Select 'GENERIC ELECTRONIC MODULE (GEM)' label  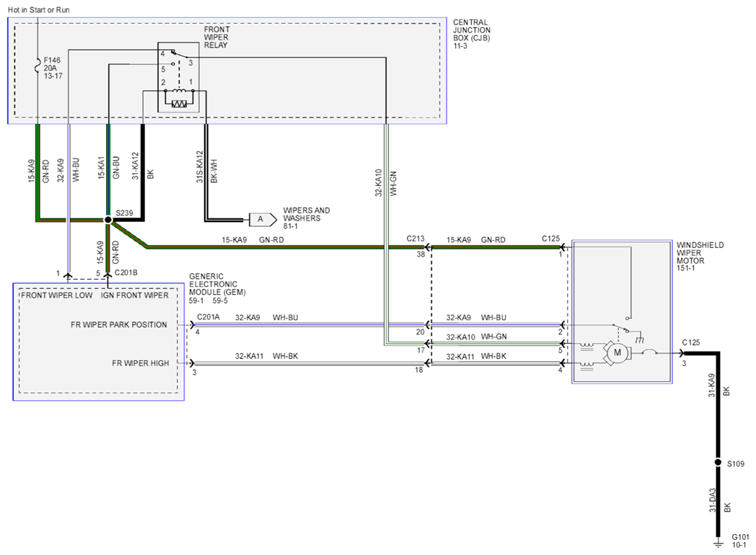click(x=217, y=284)
